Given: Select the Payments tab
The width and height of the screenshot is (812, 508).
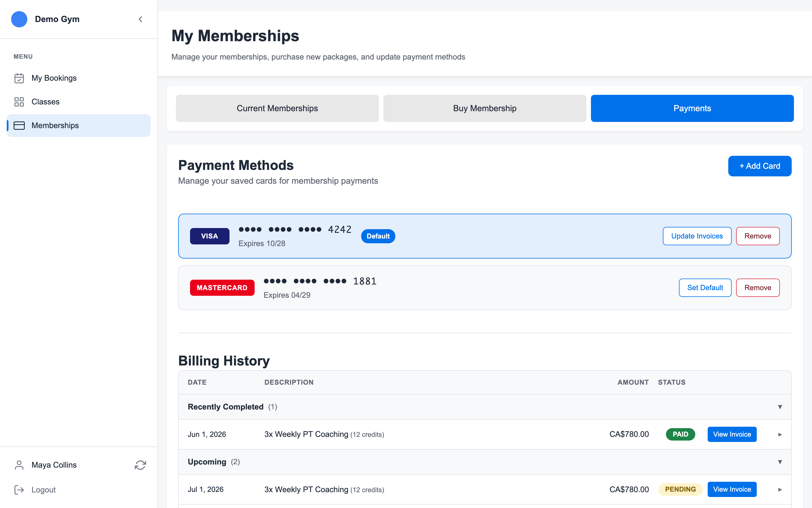Looking at the screenshot, I should pos(692,108).
